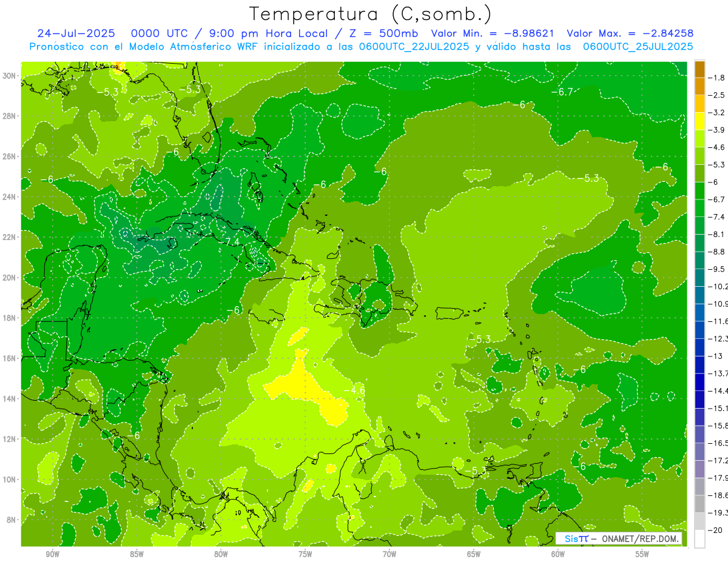Pick the orange-yellow swatch between -2.5 and -3.2

pyautogui.click(x=699, y=104)
